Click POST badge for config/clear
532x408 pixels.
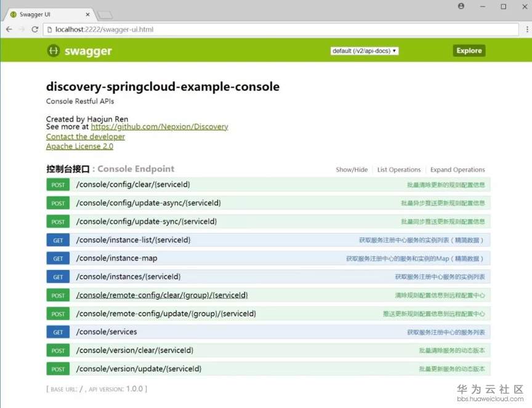pyautogui.click(x=58, y=185)
